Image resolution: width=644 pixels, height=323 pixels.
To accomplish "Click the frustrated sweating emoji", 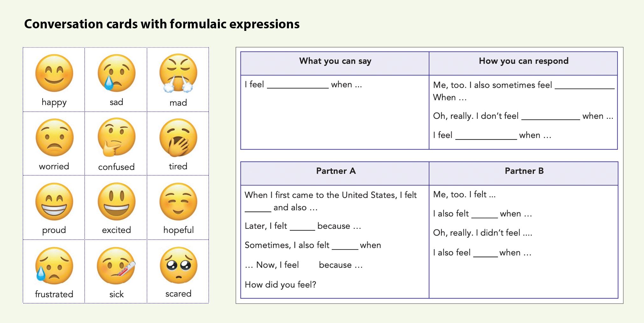I will [x=54, y=266].
